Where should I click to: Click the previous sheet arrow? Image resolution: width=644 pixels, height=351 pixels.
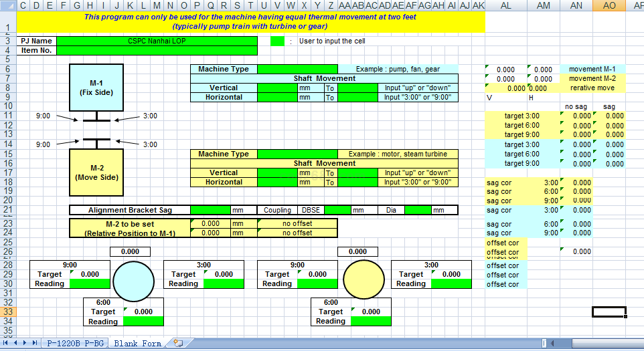pos(16,343)
